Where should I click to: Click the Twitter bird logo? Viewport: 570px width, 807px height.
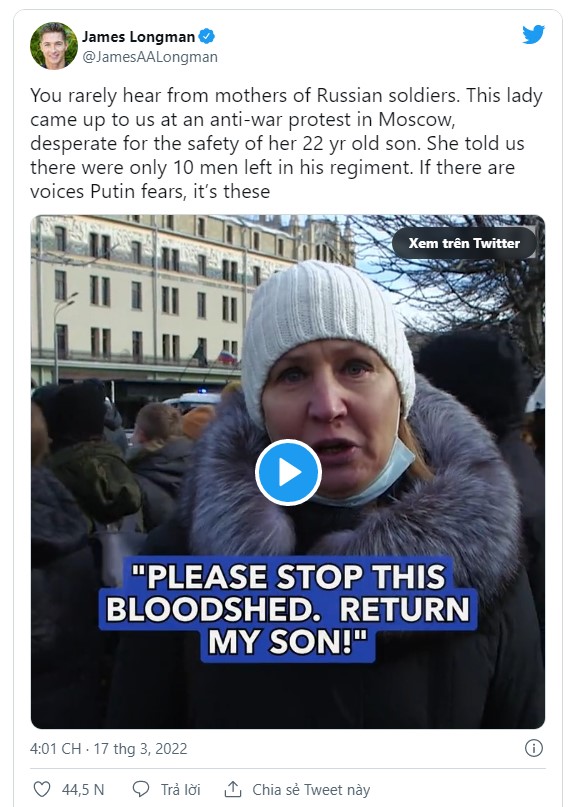point(533,35)
